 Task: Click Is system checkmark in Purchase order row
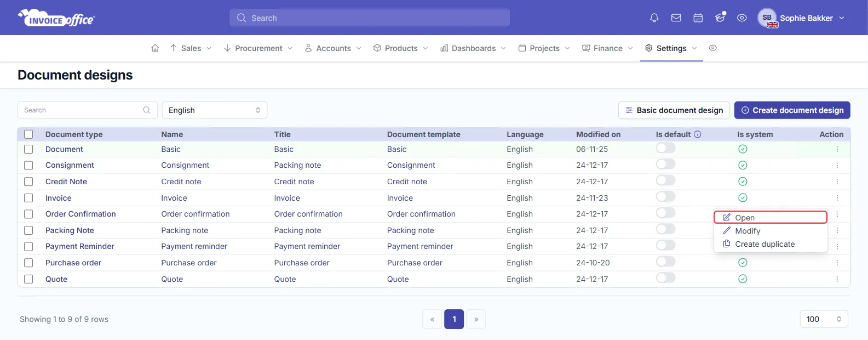pos(743,263)
